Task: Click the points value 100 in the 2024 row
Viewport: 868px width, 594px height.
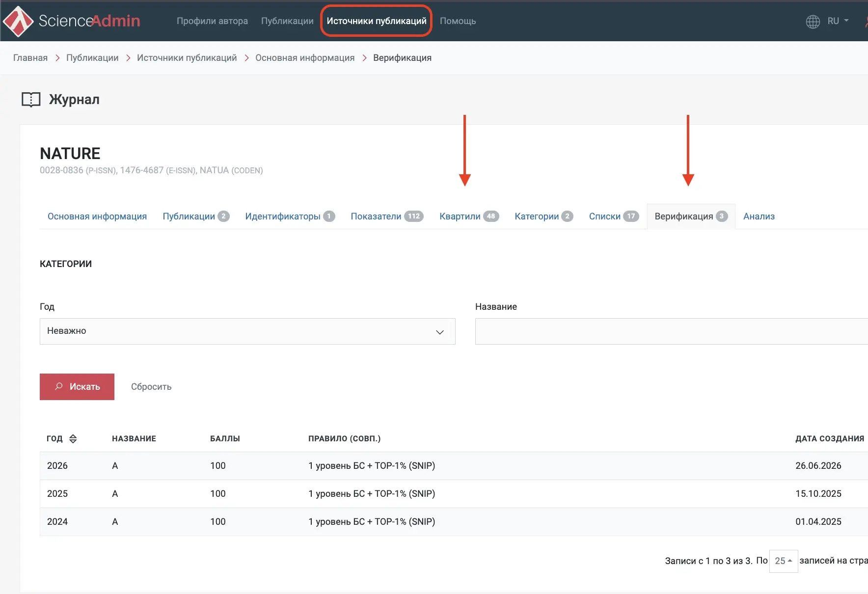Action: point(218,522)
